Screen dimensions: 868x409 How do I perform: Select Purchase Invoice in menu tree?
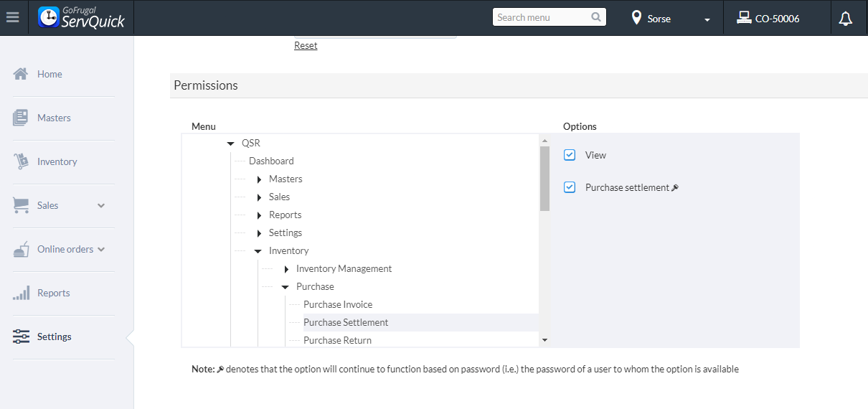point(338,304)
